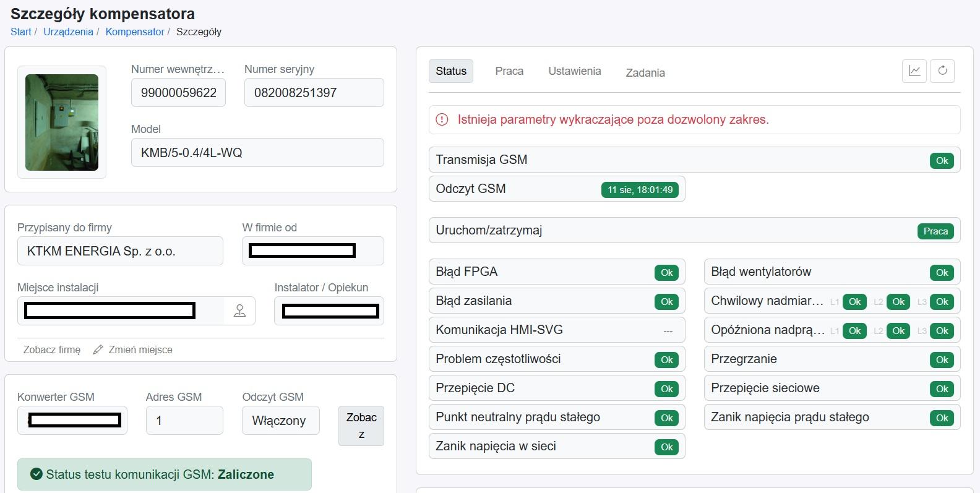Viewport: 980px width, 493px height.
Task: Click the Miejsce instalacji field
Action: click(121, 311)
